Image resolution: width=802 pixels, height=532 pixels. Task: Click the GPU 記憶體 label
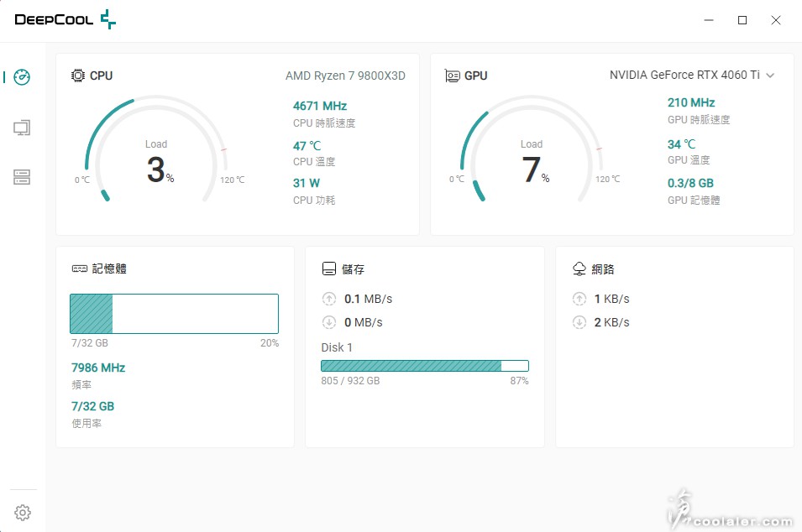pyautogui.click(x=694, y=201)
